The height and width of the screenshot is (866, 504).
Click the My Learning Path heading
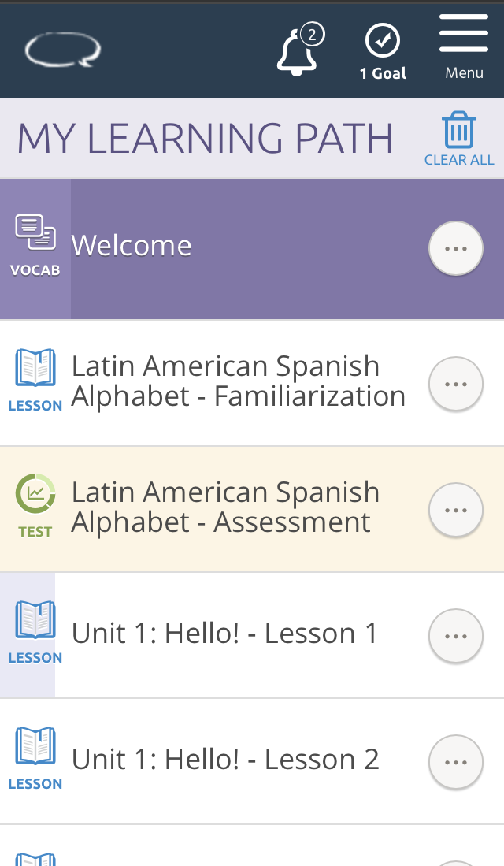205,139
